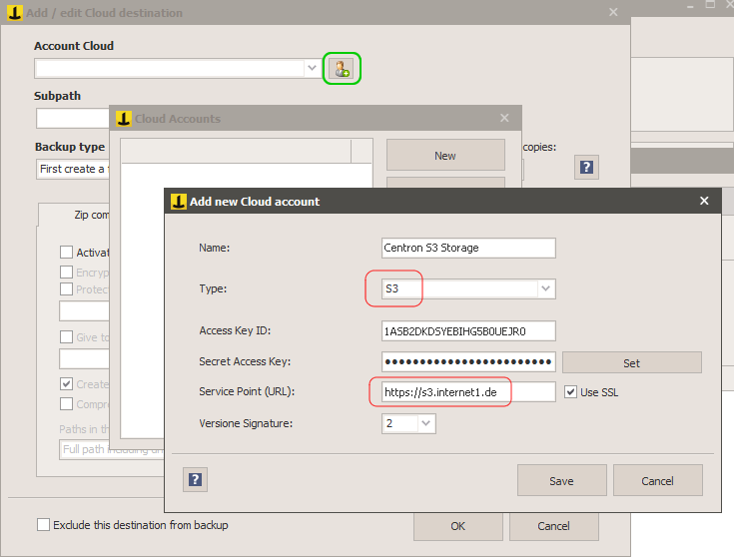Enable Exclude this destination from backup
This screenshot has height=560, width=734.
(x=43, y=525)
